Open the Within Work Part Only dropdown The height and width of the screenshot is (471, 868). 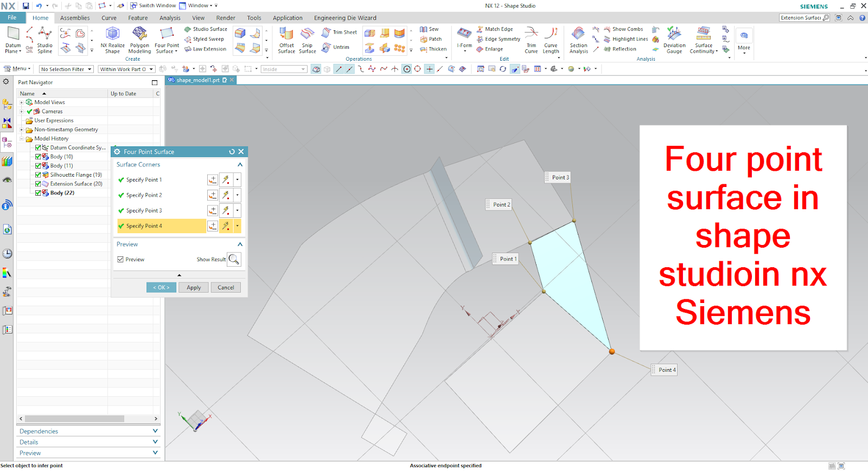point(126,69)
